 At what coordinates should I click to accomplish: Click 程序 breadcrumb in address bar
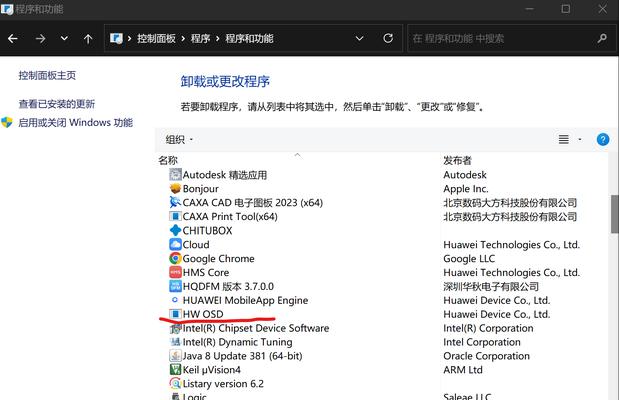click(201, 39)
